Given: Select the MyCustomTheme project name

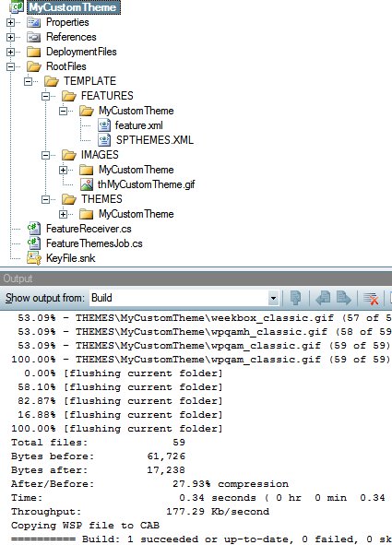Looking at the screenshot, I should 74,7.
